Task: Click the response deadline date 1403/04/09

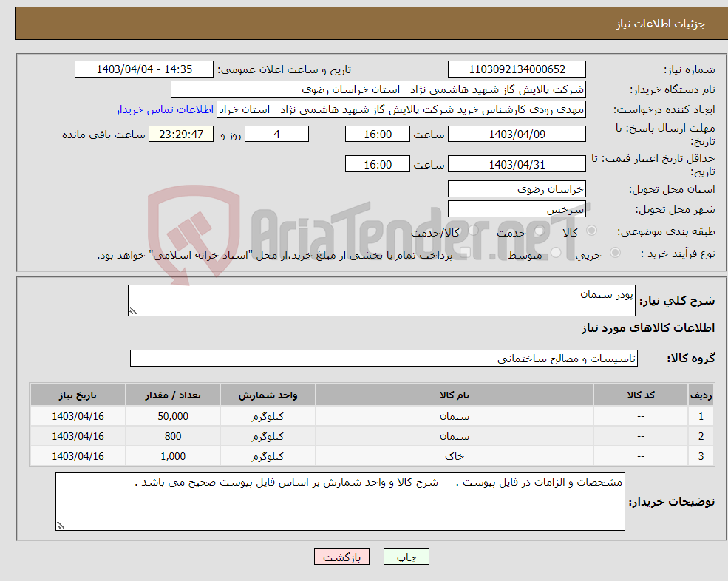Action: coord(517,135)
